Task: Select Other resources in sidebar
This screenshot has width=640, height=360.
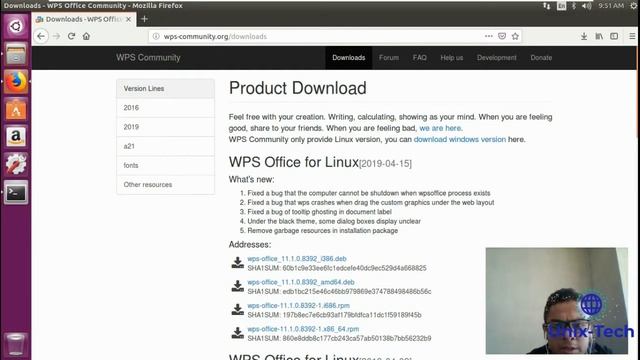Action: [x=165, y=184]
